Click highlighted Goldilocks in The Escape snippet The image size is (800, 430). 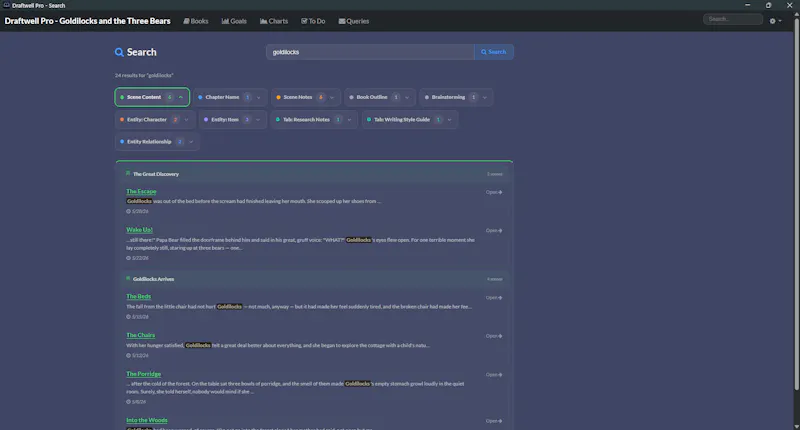click(139, 201)
